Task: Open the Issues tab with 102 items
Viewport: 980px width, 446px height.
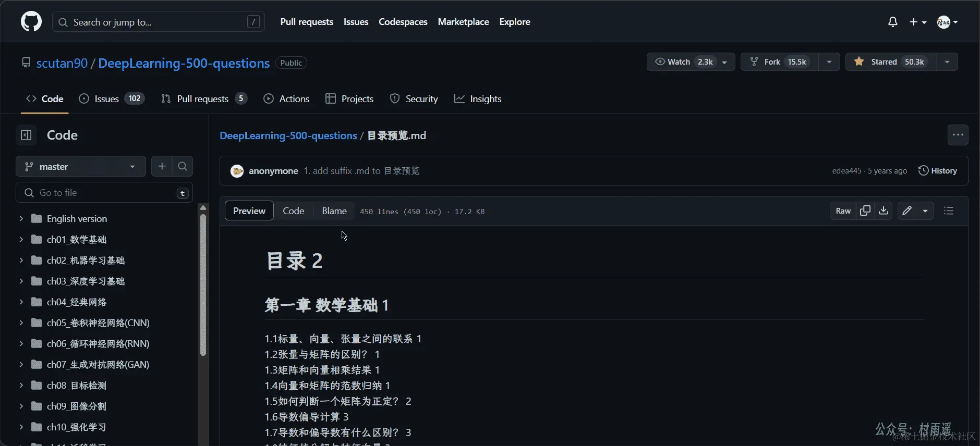Action: point(112,98)
